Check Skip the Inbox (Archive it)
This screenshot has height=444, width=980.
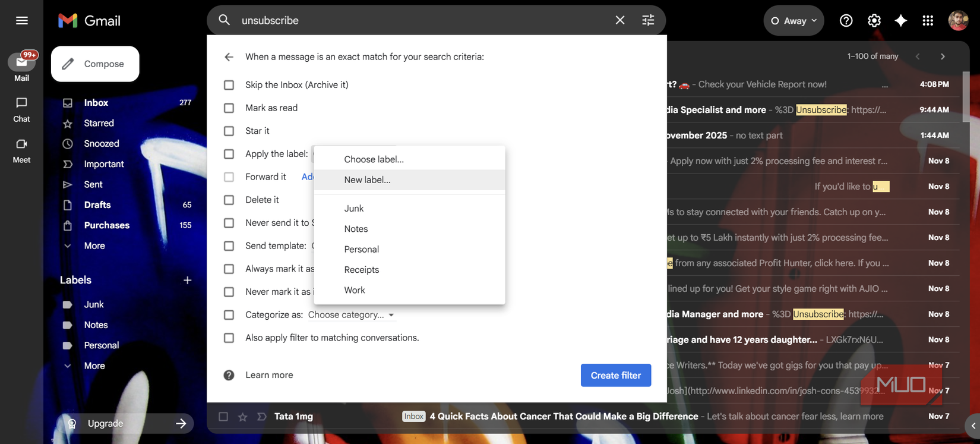(229, 85)
